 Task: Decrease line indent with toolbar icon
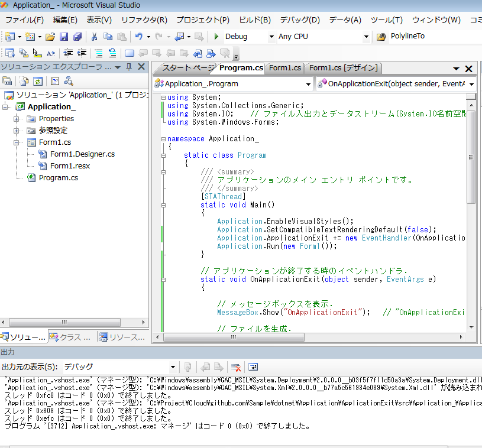(x=68, y=53)
